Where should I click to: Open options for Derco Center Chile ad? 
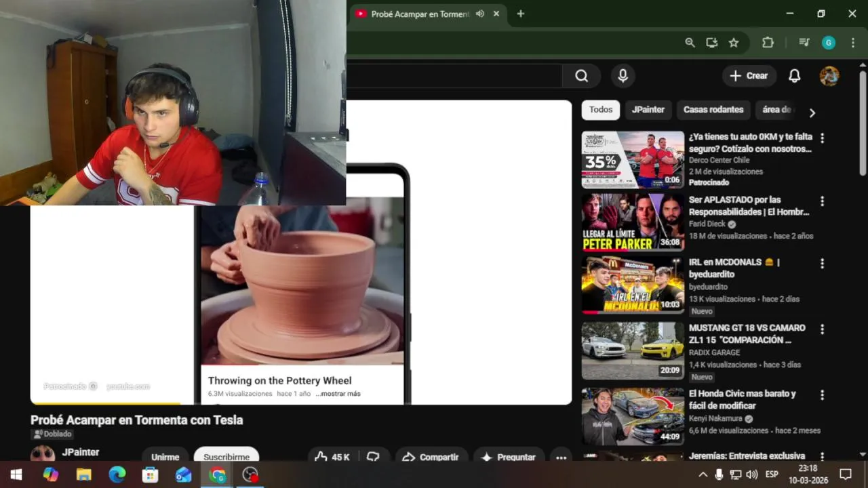[x=822, y=138]
